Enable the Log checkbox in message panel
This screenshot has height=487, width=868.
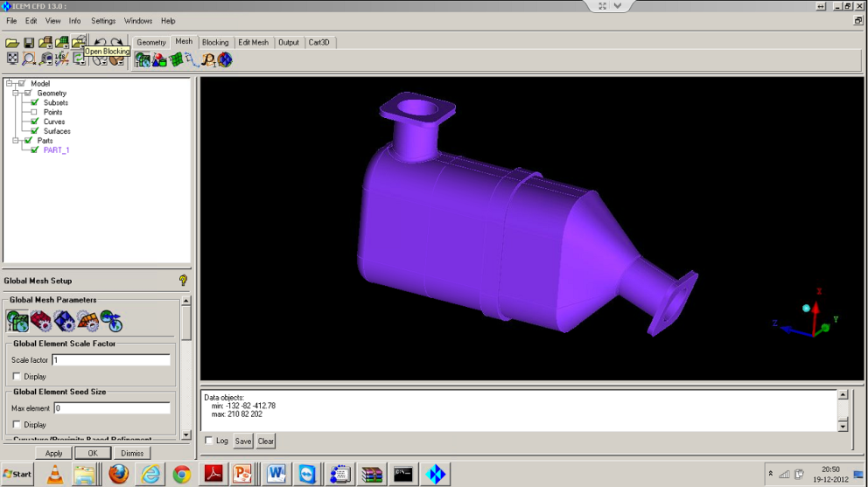[208, 441]
